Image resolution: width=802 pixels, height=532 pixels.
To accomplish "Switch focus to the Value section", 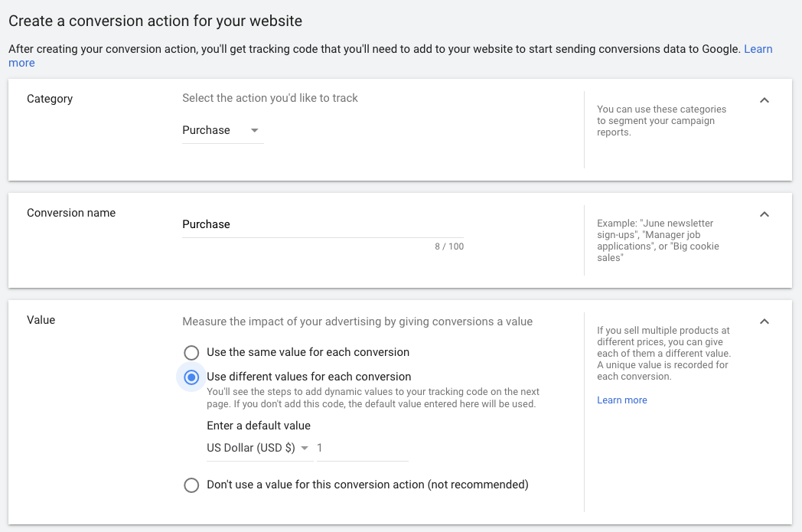I will coord(41,320).
